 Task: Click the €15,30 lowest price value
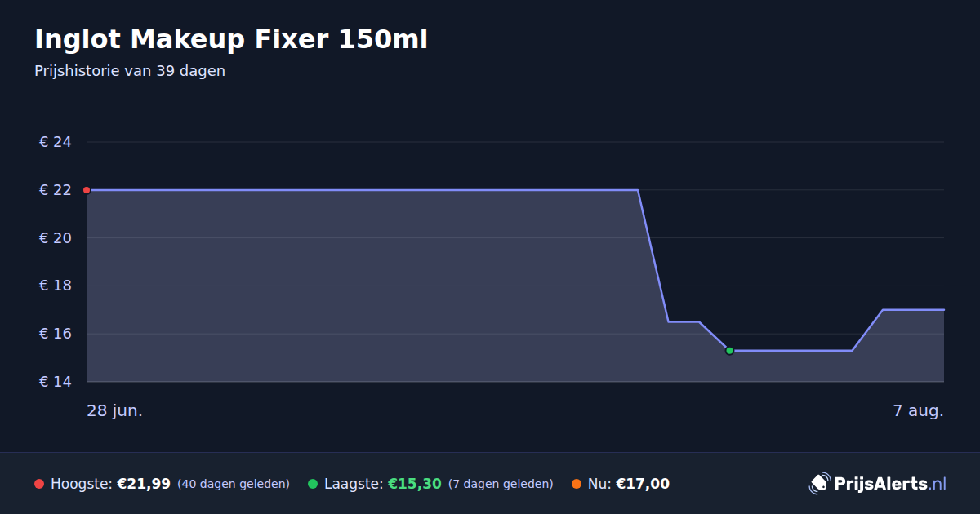click(x=415, y=484)
